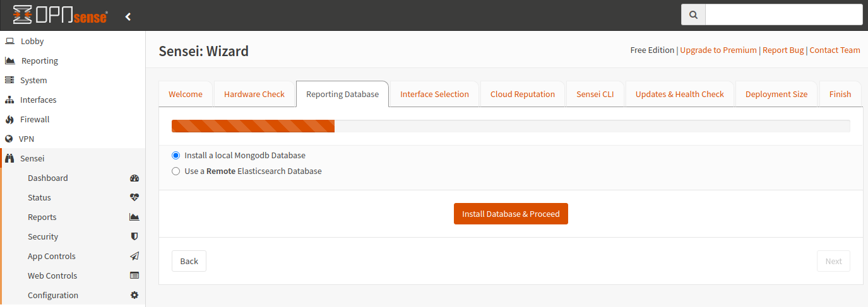Click the Security shield icon
Image resolution: width=868 pixels, height=307 pixels.
coord(134,237)
